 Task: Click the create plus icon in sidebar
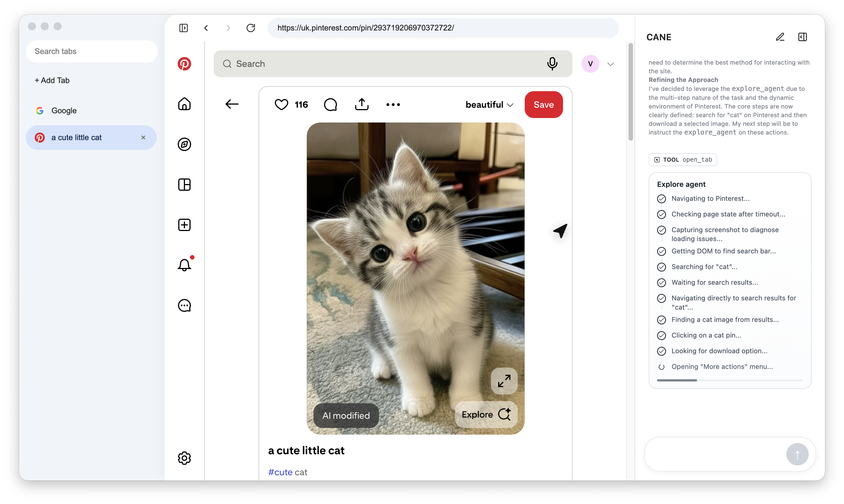(184, 225)
